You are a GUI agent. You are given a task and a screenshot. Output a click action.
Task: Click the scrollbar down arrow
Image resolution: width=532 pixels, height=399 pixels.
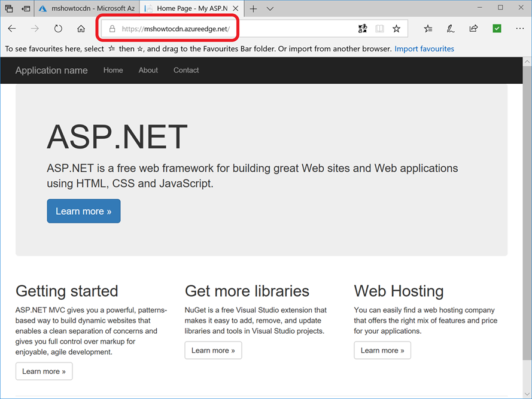click(x=527, y=395)
